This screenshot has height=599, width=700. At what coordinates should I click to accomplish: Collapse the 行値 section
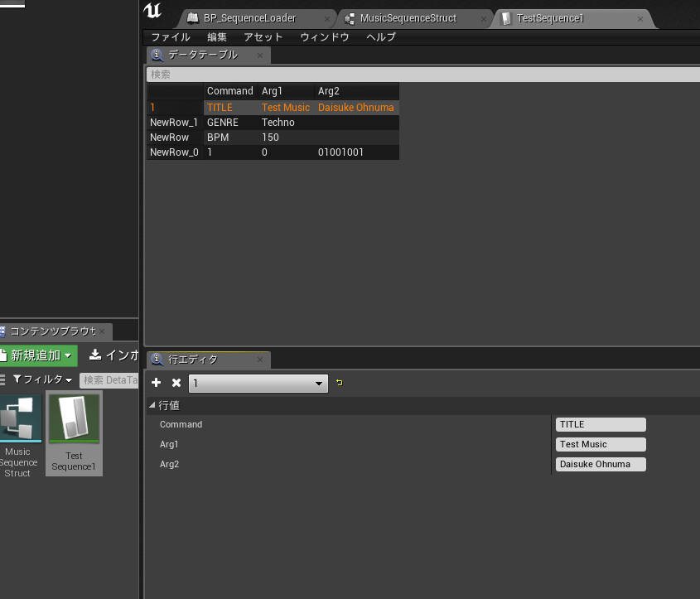(152, 405)
